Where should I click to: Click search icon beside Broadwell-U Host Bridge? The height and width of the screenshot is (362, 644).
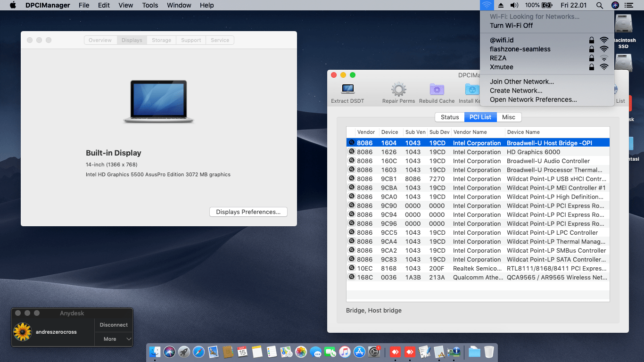pos(351,143)
